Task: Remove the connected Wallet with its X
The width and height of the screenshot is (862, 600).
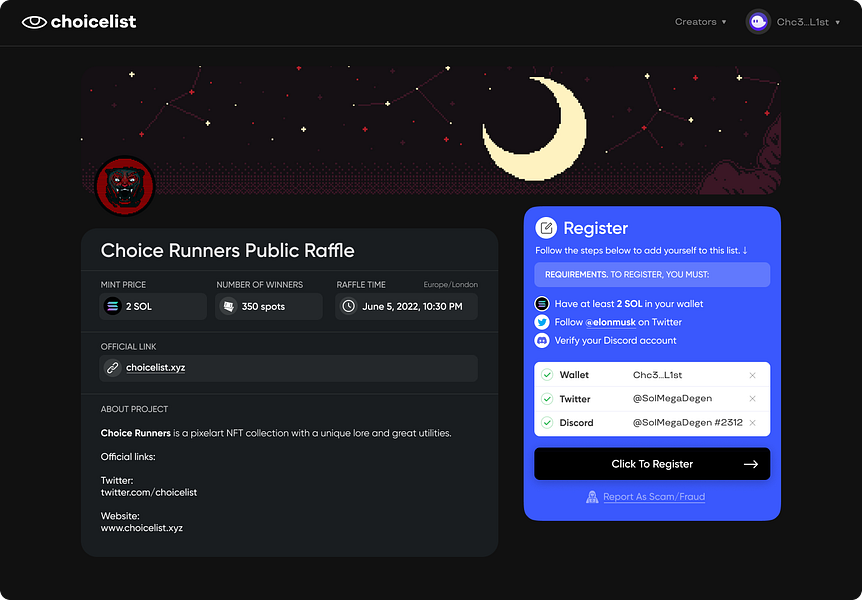Action: point(753,375)
